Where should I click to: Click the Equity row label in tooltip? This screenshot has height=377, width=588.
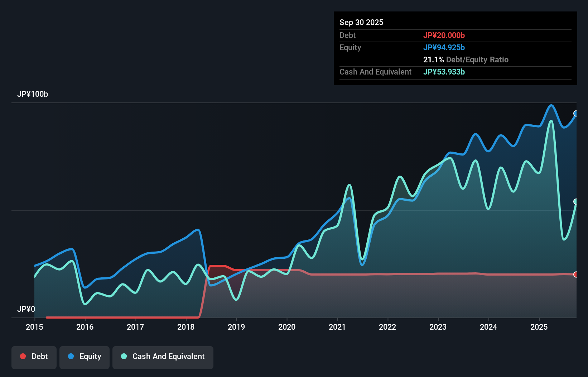350,47
